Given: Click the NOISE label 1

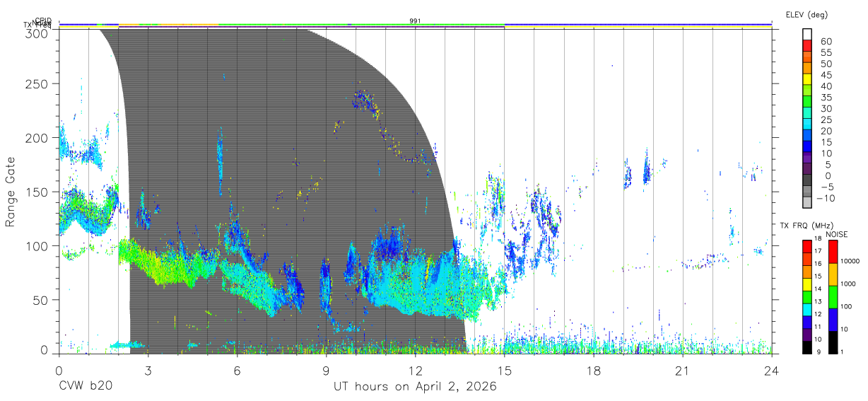Looking at the screenshot, I should [841, 351].
